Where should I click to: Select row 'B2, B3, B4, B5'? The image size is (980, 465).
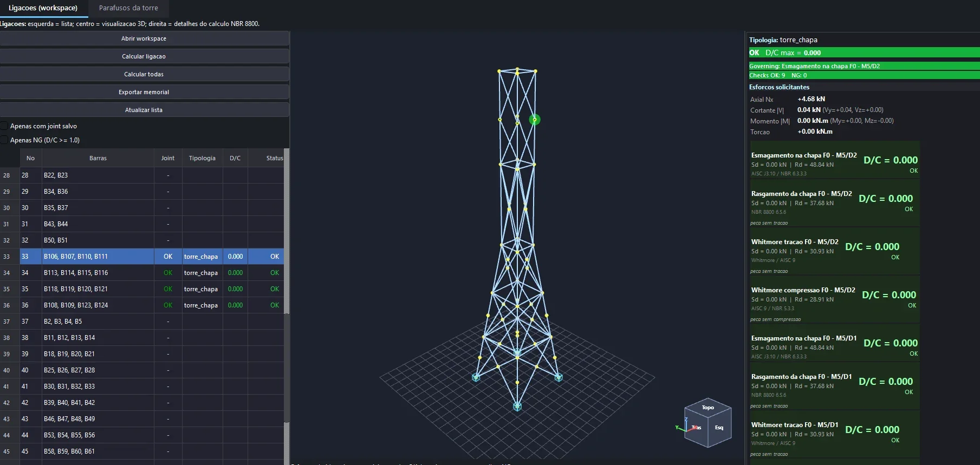point(152,322)
